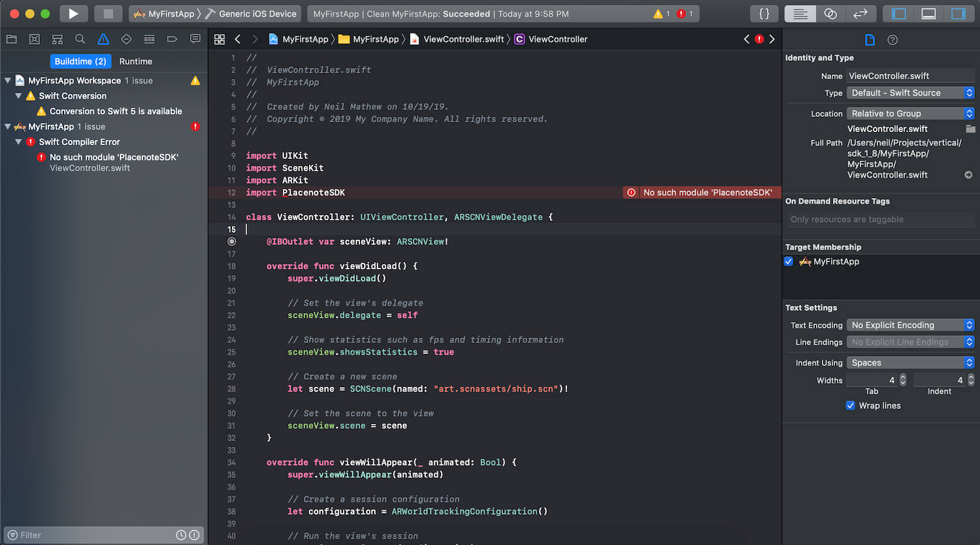This screenshot has height=545, width=980.
Task: Click the Filter field in navigator
Action: pyautogui.click(x=91, y=535)
